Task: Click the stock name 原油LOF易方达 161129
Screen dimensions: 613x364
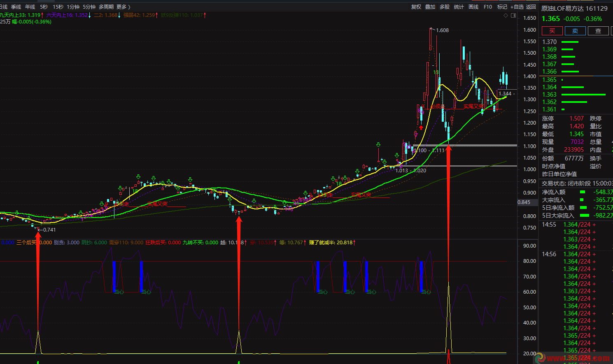Action: pos(574,8)
